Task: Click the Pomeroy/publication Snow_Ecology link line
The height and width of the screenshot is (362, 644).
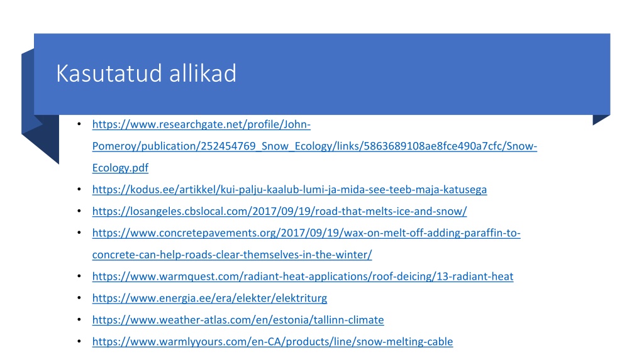Action: pos(314,146)
